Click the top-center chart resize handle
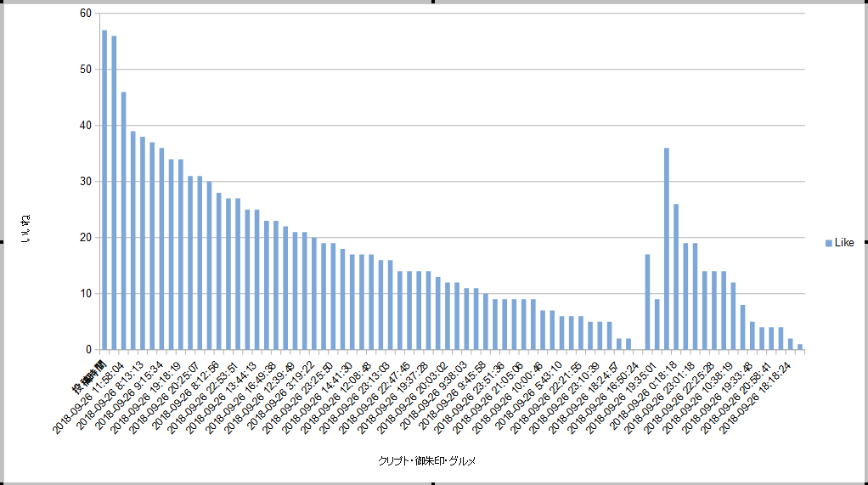Viewport: 868px width, 485px height. (434, 2)
